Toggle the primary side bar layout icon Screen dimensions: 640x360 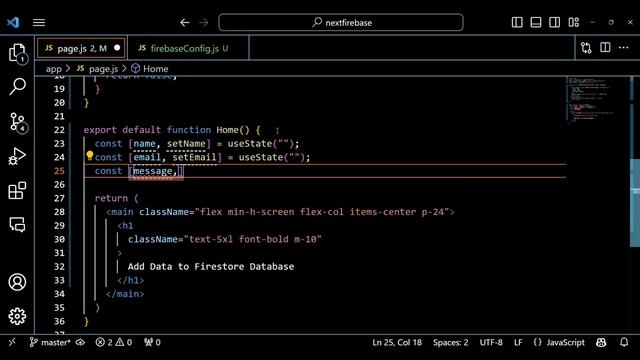(517, 22)
